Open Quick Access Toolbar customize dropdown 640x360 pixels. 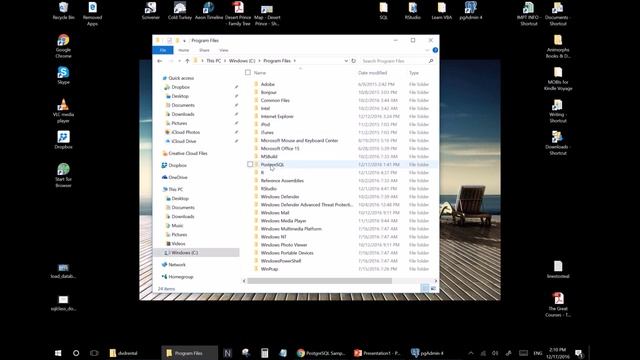pos(184,41)
